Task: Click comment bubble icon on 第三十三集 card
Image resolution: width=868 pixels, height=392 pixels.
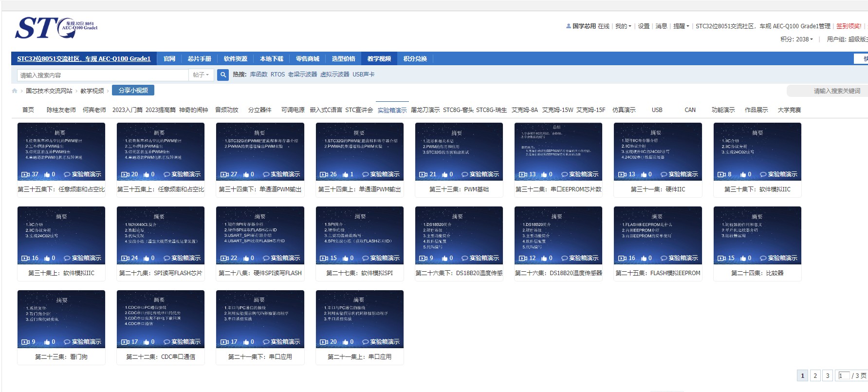Action: [x=465, y=174]
